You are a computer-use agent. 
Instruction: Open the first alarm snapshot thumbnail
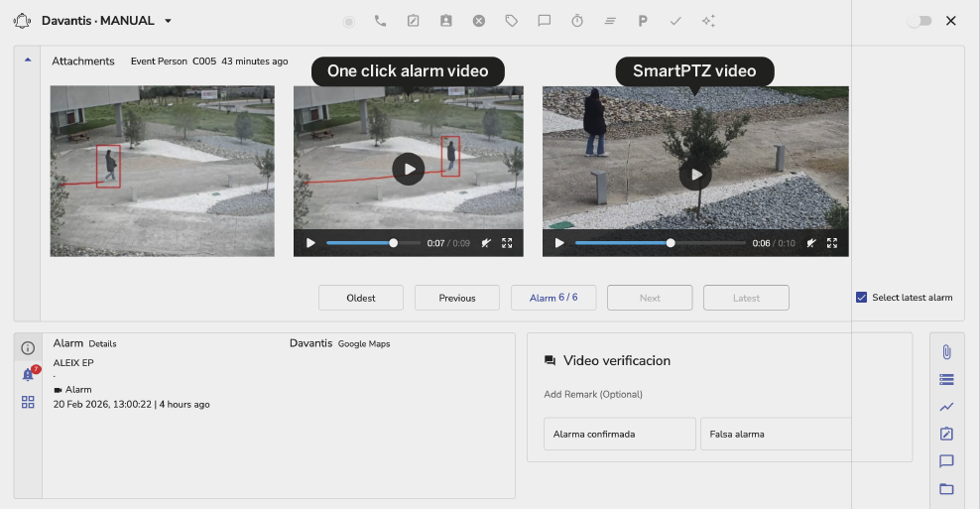pyautogui.click(x=162, y=171)
